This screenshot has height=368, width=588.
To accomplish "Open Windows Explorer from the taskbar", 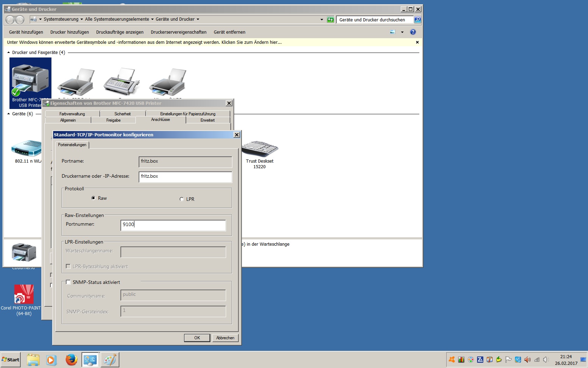I will click(33, 360).
